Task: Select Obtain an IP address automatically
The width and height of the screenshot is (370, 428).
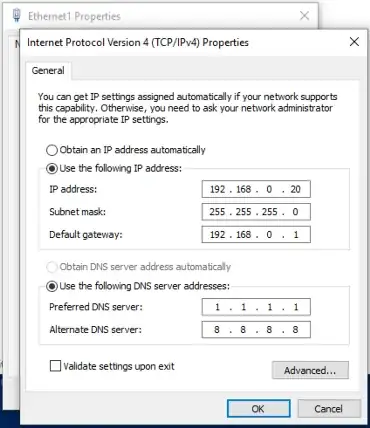Action: coord(52,150)
